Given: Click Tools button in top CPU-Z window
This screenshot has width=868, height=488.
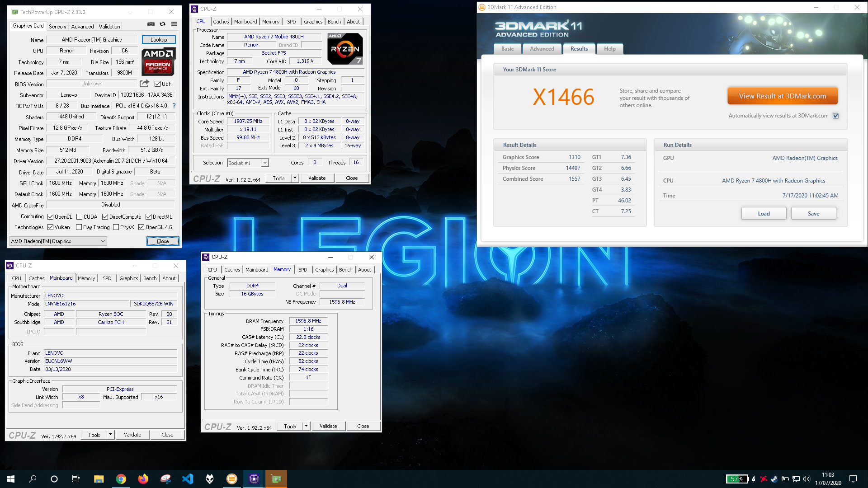Looking at the screenshot, I should [278, 178].
